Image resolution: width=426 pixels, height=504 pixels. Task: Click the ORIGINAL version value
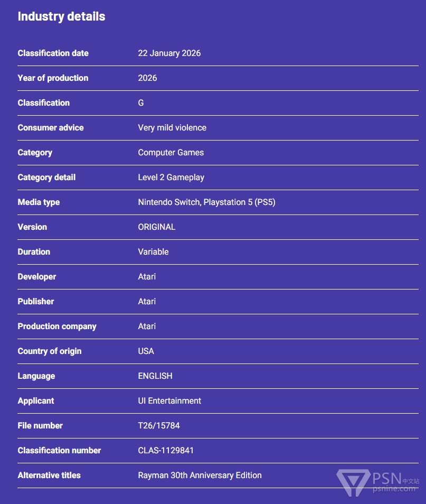point(156,227)
